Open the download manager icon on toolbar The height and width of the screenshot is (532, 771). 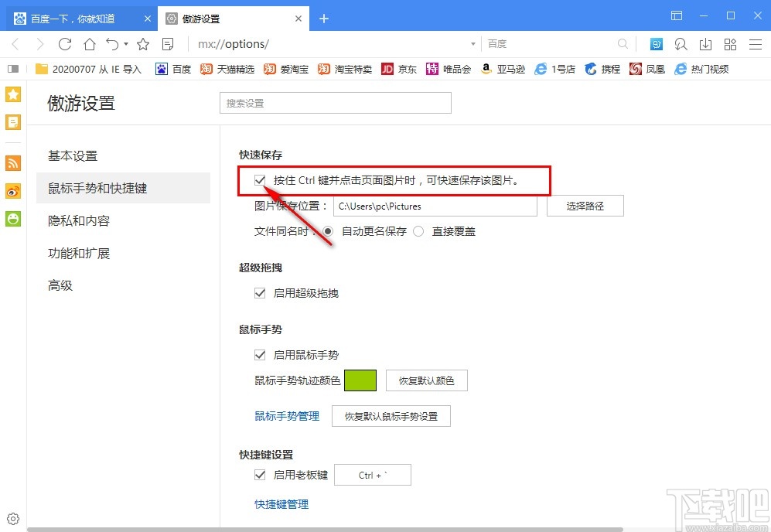705,44
